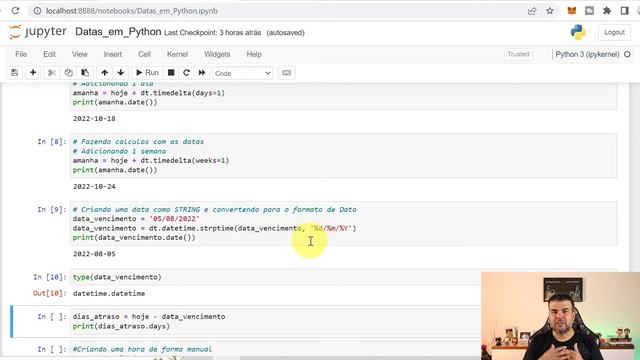Run the selected cell
The width and height of the screenshot is (640, 360).
147,73
